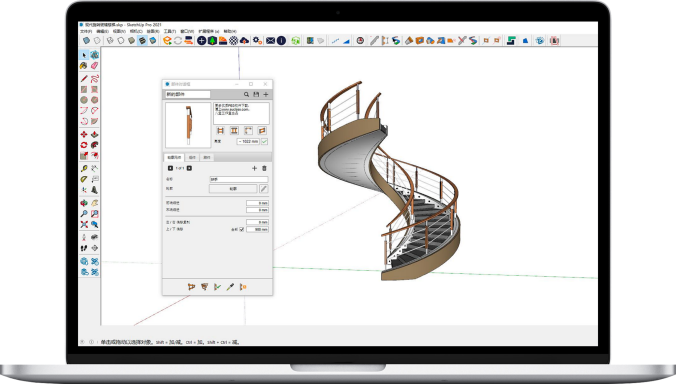
Task: Click the trash delete icon in dialog
Action: [264, 168]
